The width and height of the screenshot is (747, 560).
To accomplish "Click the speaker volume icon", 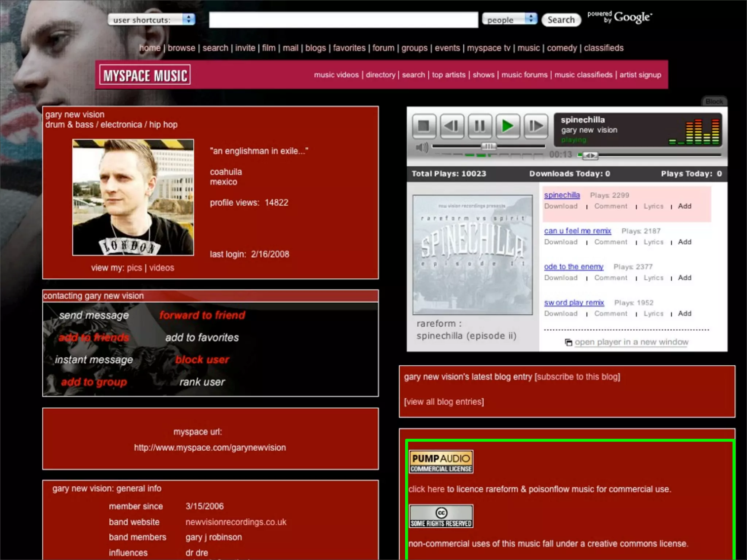I will point(422,148).
